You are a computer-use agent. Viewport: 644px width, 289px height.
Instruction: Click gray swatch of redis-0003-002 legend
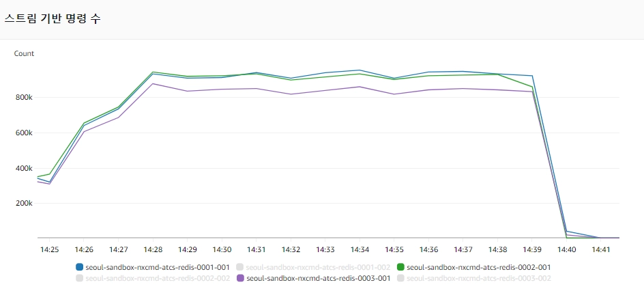tap(401, 278)
